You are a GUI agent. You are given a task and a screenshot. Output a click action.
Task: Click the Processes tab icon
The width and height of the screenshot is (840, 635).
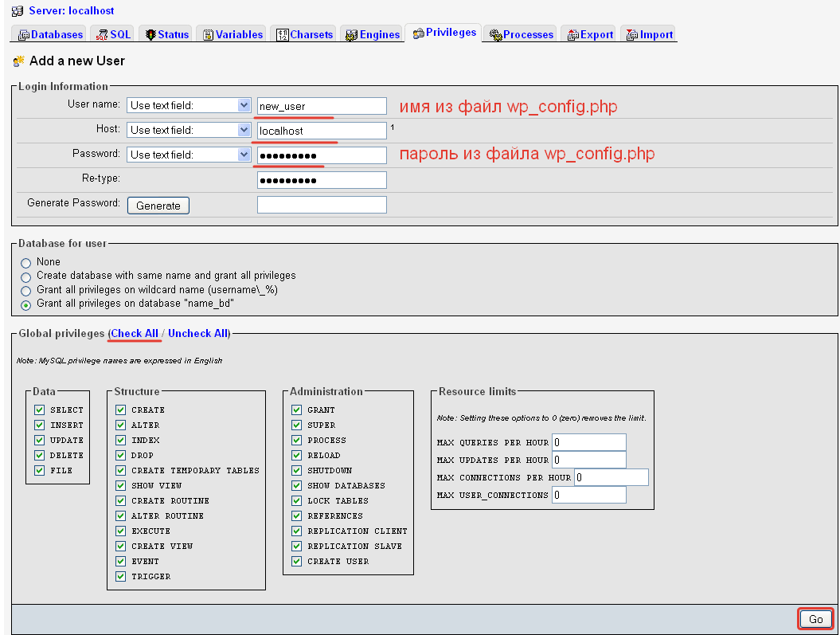tap(496, 35)
